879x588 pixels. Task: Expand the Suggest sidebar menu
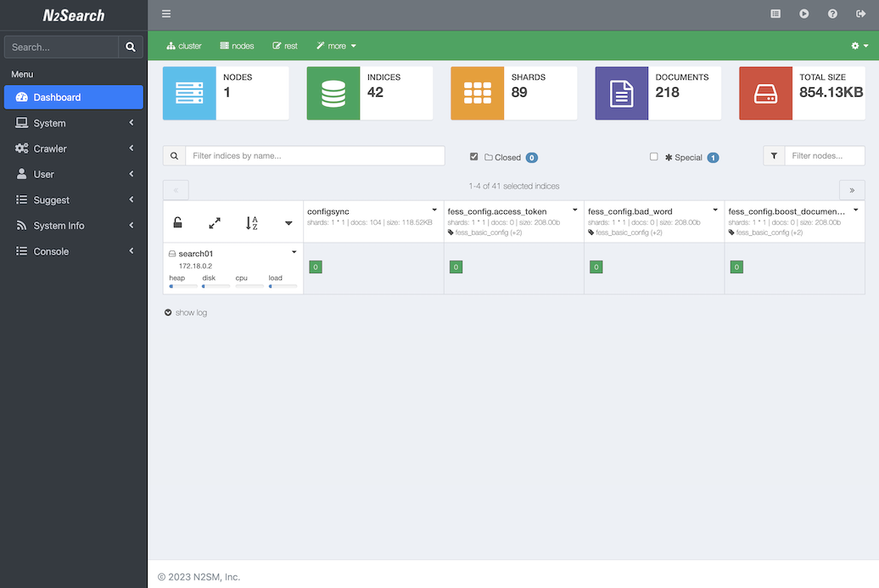point(74,200)
